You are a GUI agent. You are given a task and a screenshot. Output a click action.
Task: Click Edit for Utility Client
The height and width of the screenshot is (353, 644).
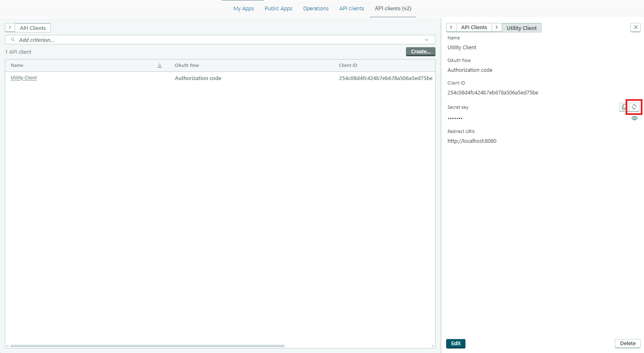[456, 344]
